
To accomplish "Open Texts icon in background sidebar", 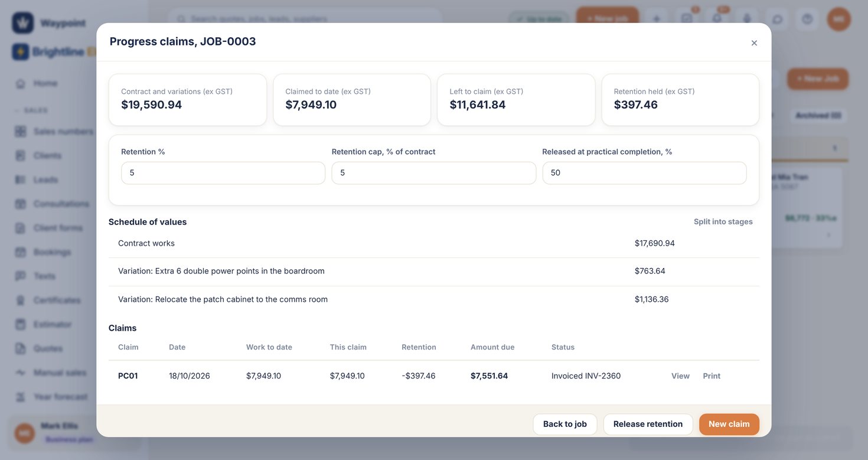I will click(21, 276).
